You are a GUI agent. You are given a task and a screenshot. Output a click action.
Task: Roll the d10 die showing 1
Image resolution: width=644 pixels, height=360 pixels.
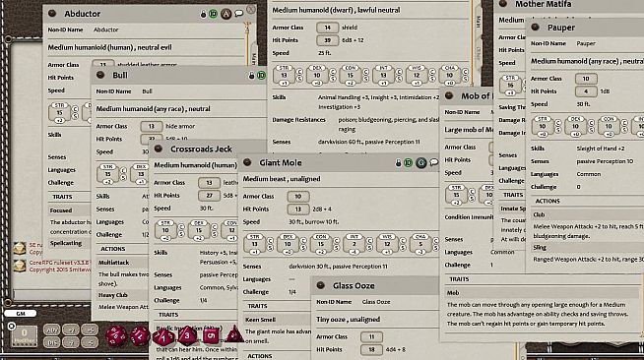163,337
